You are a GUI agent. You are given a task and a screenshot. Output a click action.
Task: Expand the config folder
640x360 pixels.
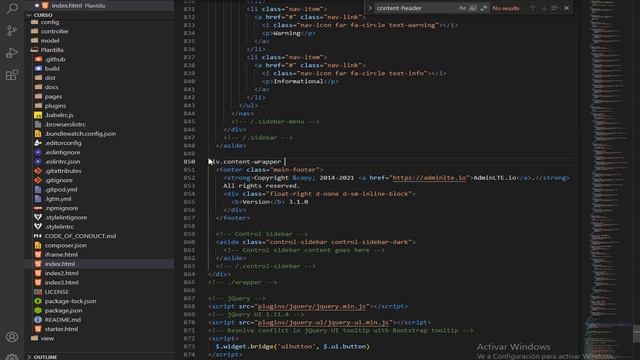pyautogui.click(x=50, y=22)
